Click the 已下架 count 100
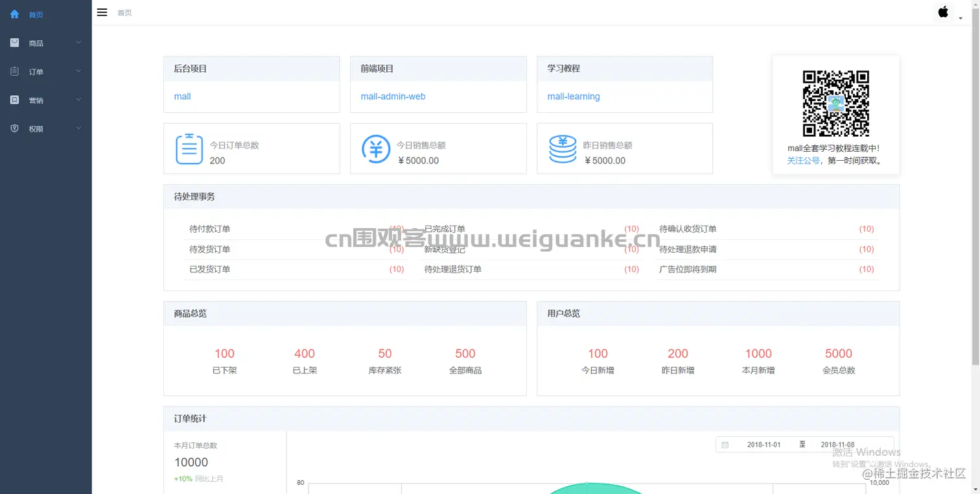The height and width of the screenshot is (494, 980). (224, 353)
